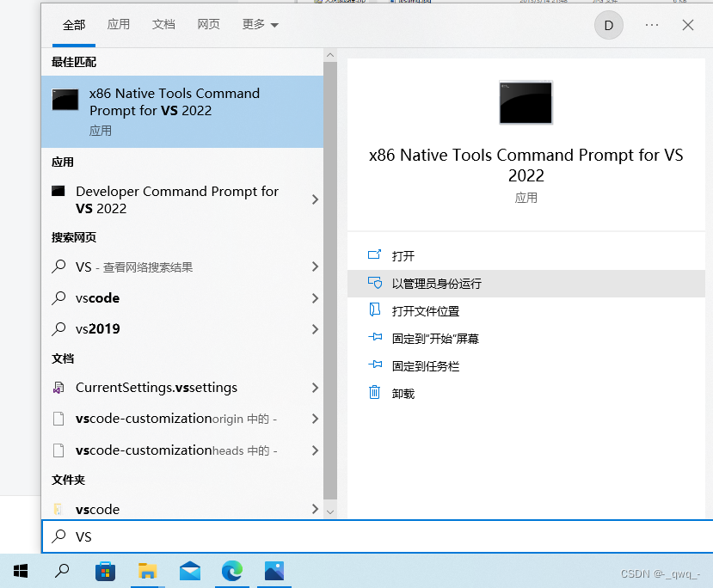Open Photos app from taskbar
Screen dimensions: 713x588
274,571
